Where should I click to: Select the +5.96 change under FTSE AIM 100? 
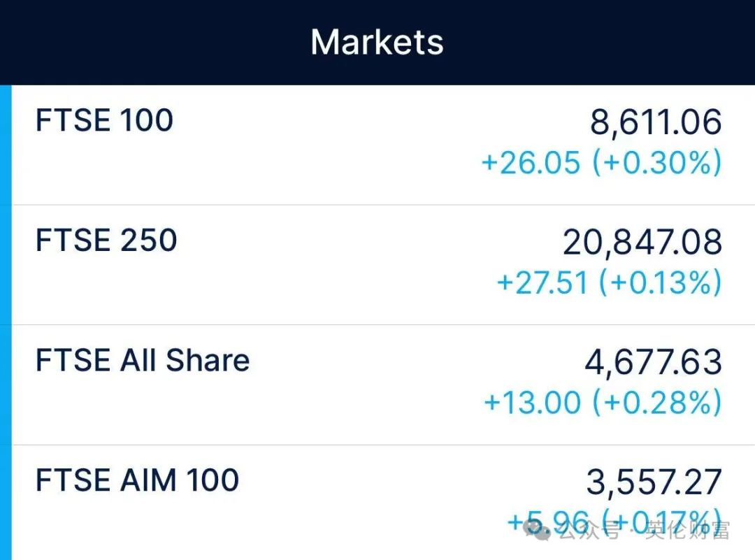(x=549, y=522)
